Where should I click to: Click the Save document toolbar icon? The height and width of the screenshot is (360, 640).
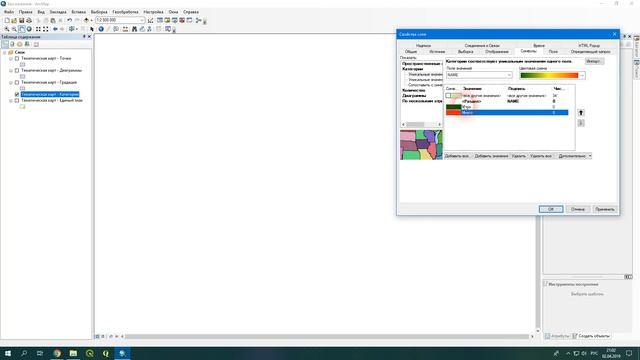pos(22,20)
